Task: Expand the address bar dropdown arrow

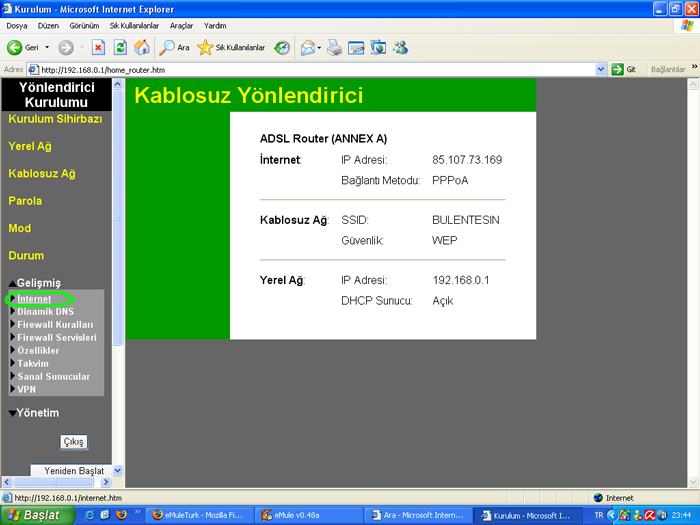Action: [x=601, y=69]
